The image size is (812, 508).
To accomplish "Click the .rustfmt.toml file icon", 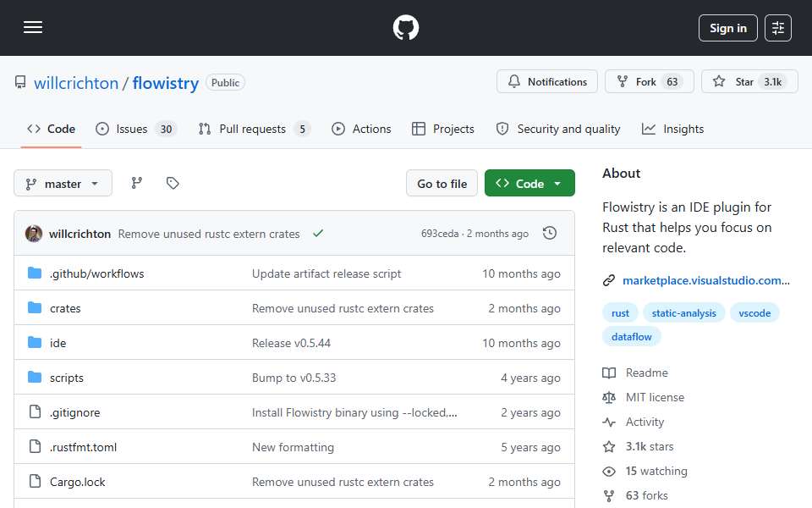I will tap(35, 446).
